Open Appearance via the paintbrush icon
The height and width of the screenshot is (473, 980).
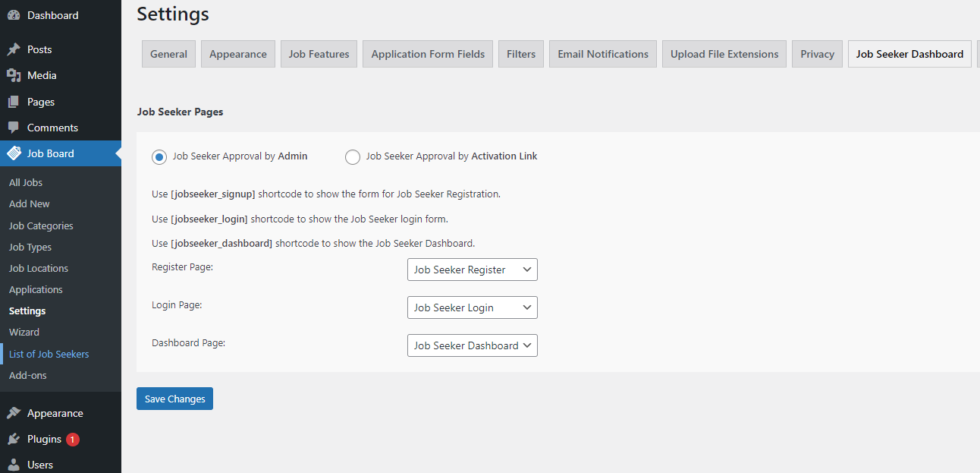[x=14, y=412]
